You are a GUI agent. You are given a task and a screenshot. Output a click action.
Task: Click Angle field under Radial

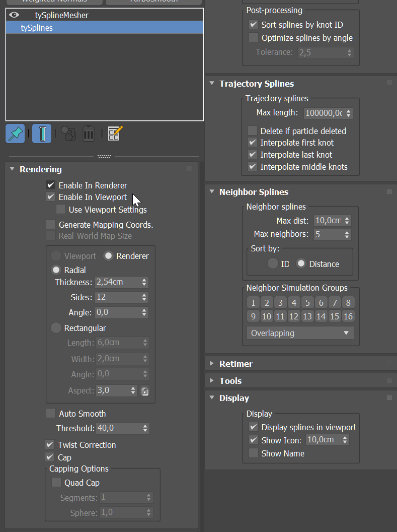pyautogui.click(x=118, y=312)
